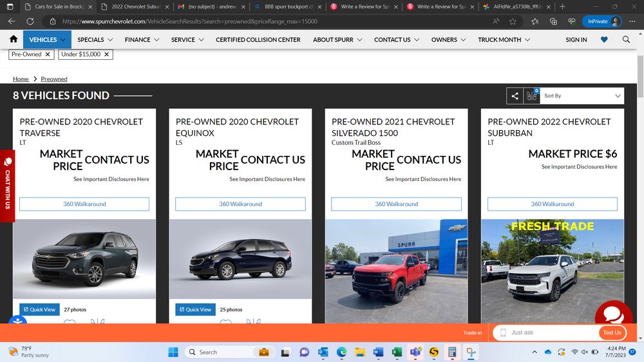Open 360 Walkaround for Silverado 1500
The image size is (644, 362).
396,204
